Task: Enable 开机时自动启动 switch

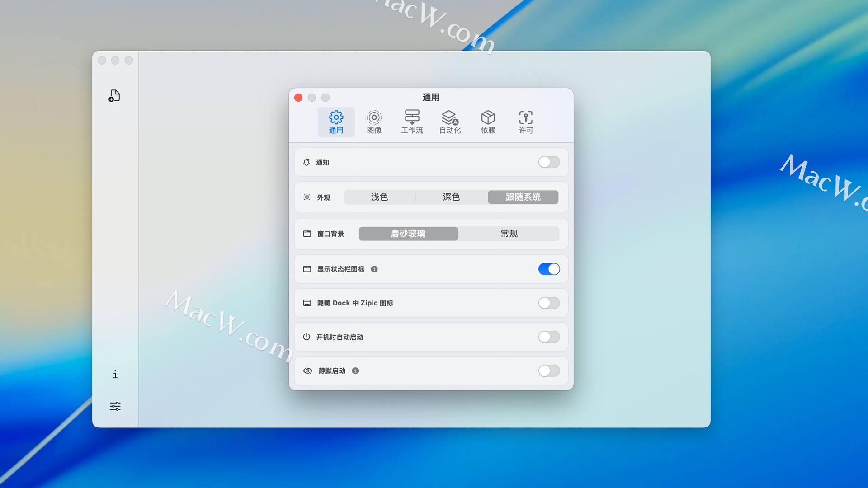Action: 549,337
